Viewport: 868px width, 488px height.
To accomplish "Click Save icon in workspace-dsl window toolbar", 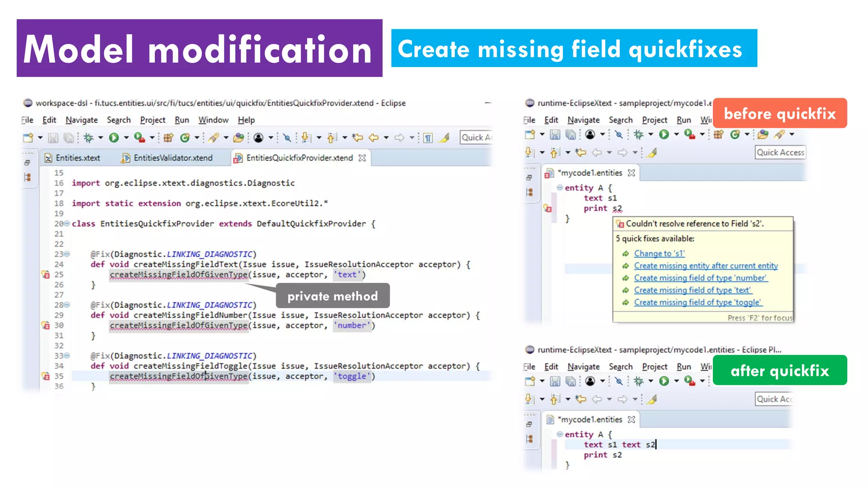I will pyautogui.click(x=53, y=138).
